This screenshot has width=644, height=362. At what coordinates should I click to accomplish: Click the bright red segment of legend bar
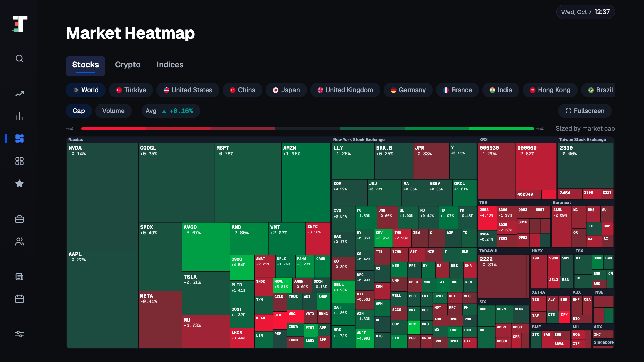click(x=113, y=129)
